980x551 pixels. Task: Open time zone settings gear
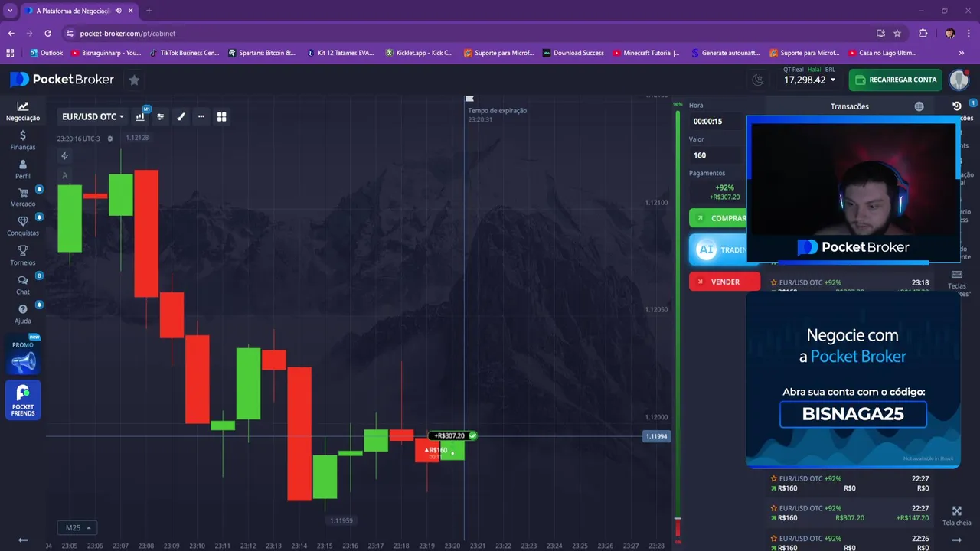click(x=110, y=139)
